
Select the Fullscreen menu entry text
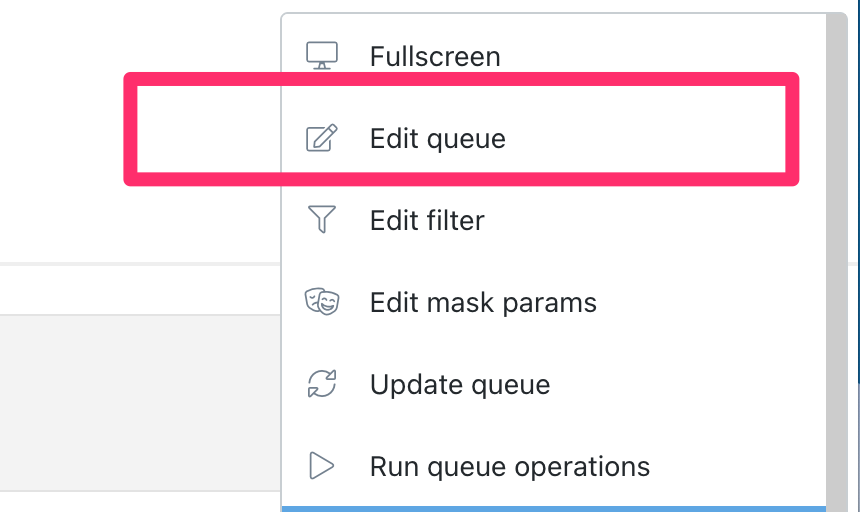point(435,56)
